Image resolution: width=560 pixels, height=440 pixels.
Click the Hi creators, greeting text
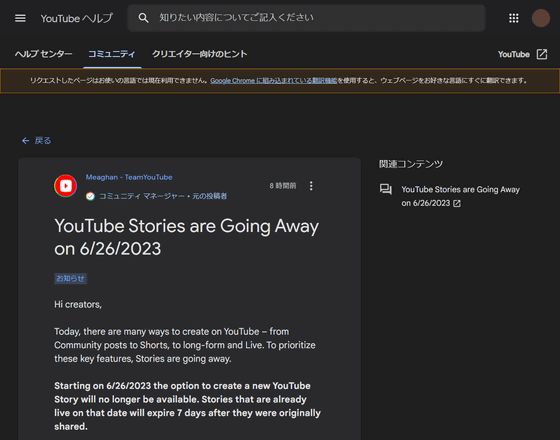click(x=78, y=305)
